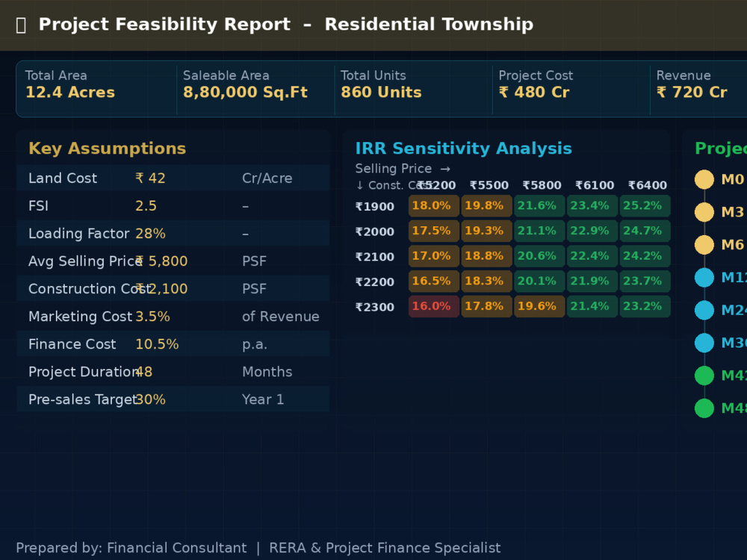Select the Finance Cost 10.5% value
This screenshot has width=747, height=560.
157,343
